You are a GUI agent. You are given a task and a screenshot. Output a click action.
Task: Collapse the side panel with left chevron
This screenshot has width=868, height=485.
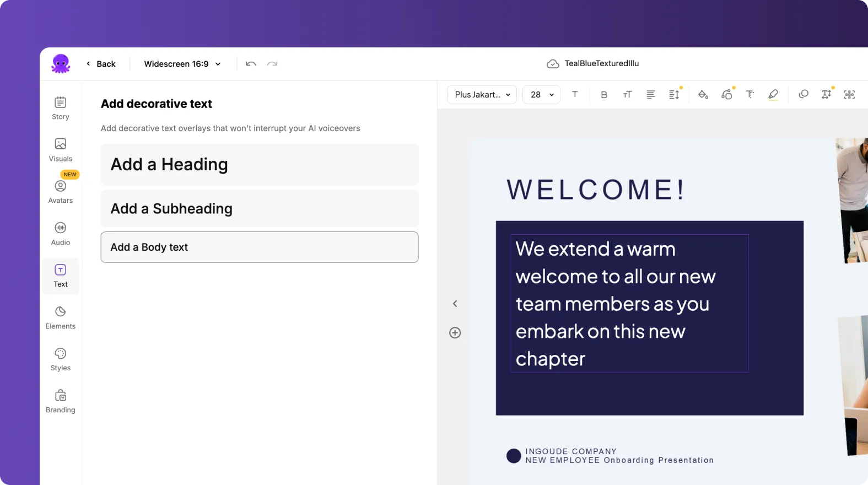click(x=455, y=304)
